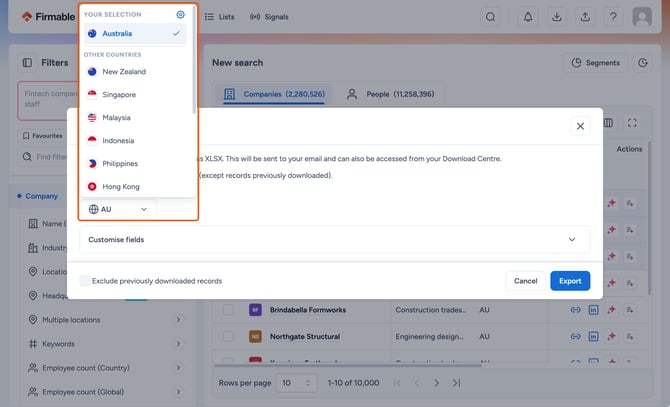Viewport: 670px width, 407px height.
Task: Collapse the AU country dropdown
Action: [118, 209]
